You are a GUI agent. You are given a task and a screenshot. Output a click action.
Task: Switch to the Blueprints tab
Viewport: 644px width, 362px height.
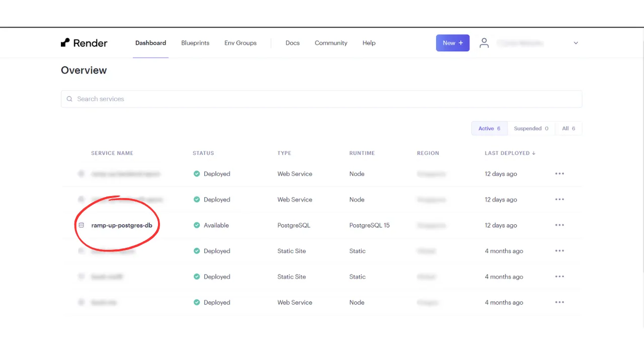[x=195, y=43]
